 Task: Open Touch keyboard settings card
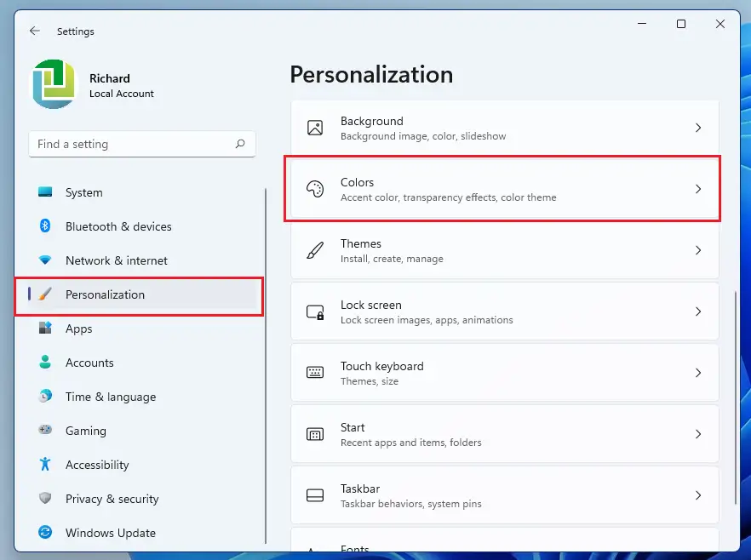[505, 373]
